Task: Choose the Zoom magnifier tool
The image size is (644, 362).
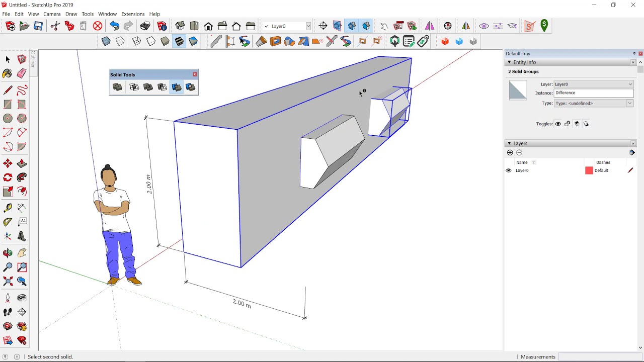Action: pyautogui.click(x=8, y=267)
